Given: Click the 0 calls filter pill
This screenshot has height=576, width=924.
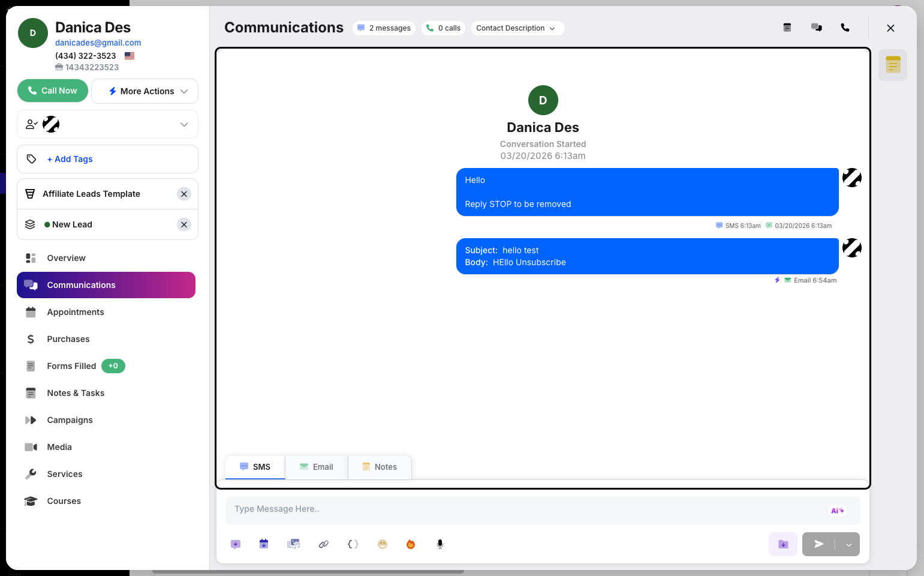Looking at the screenshot, I should click(x=444, y=28).
